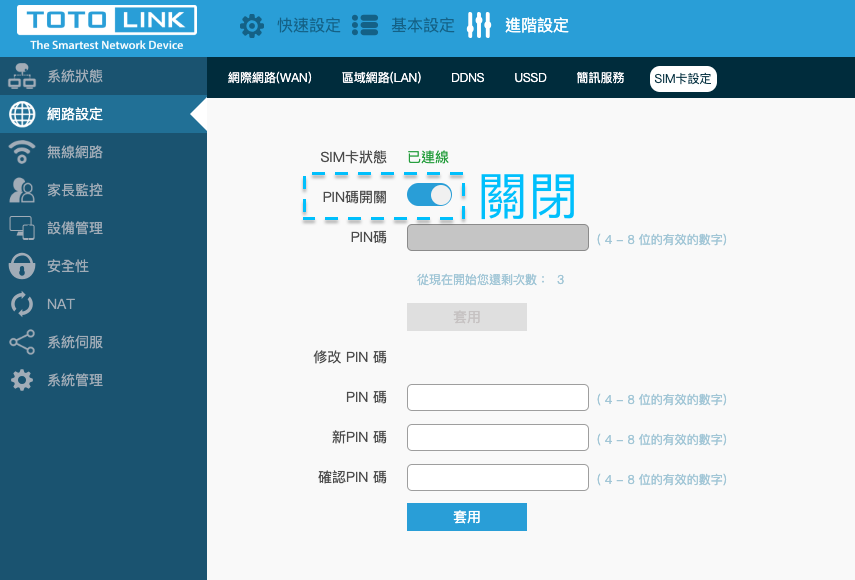Click The Smartest Network Device tagline
Screen dimensions: 855x580
pos(107,45)
